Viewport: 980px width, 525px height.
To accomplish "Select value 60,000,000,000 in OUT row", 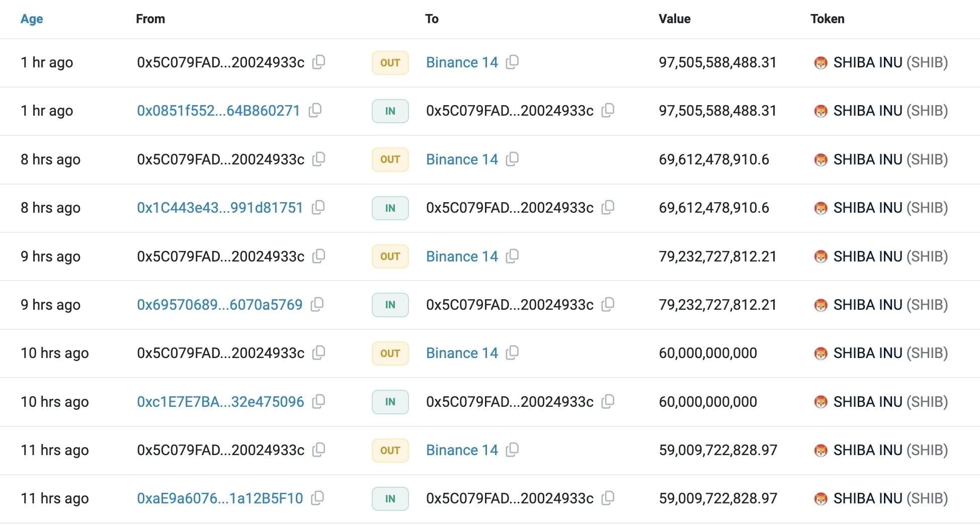I will (x=708, y=353).
